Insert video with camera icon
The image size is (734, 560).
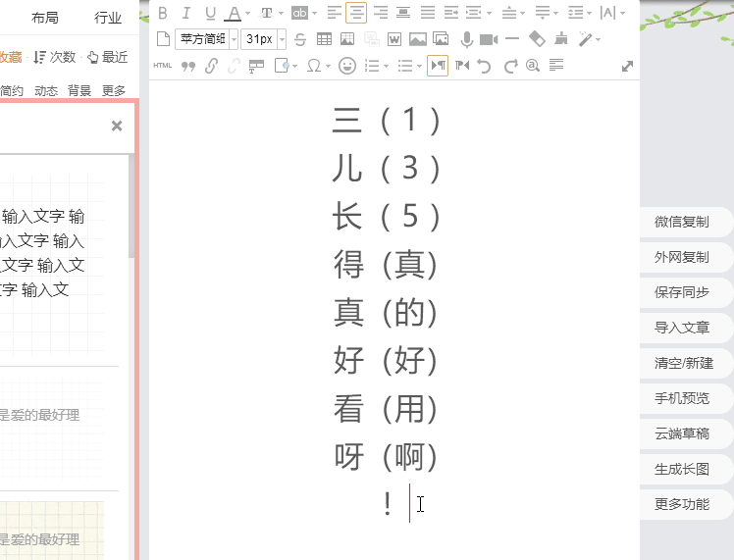[489, 40]
